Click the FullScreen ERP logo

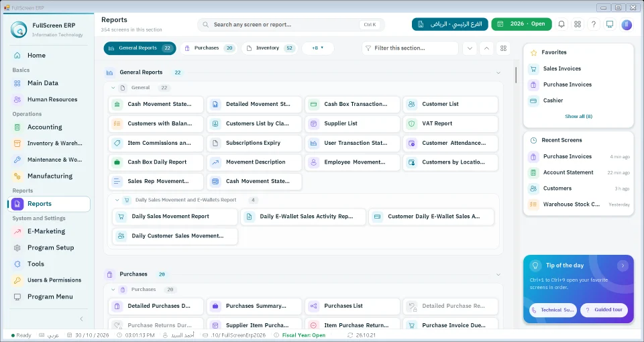tap(19, 30)
